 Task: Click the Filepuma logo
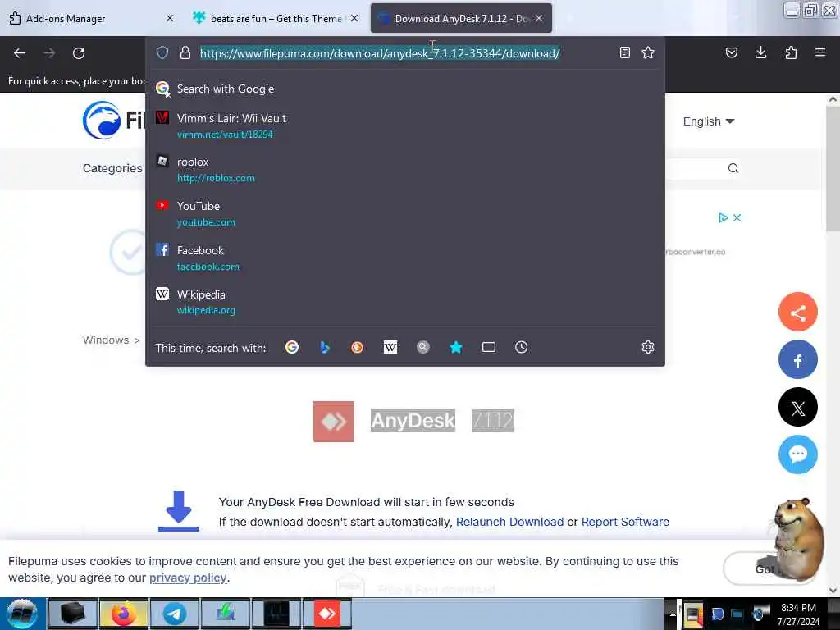coord(114,121)
